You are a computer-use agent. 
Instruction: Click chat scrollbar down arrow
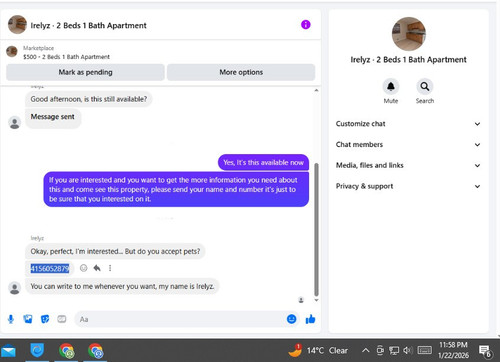click(316, 300)
